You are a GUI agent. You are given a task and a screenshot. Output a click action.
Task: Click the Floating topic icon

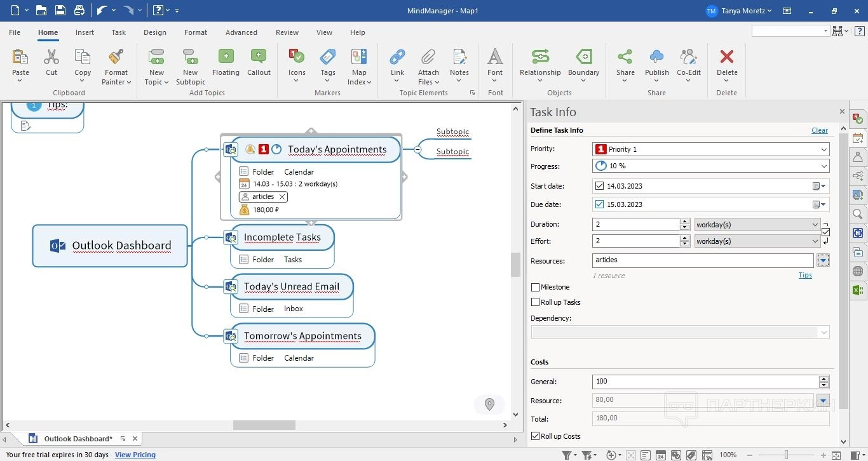pyautogui.click(x=226, y=57)
